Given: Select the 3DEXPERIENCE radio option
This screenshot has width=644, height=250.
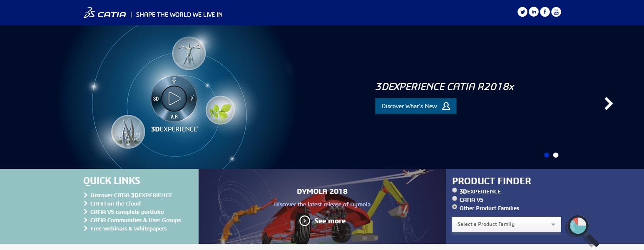Looking at the screenshot, I should 455,191.
